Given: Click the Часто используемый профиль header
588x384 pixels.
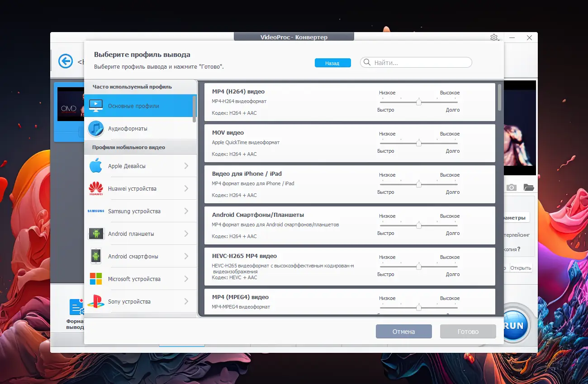Looking at the screenshot, I should (132, 87).
